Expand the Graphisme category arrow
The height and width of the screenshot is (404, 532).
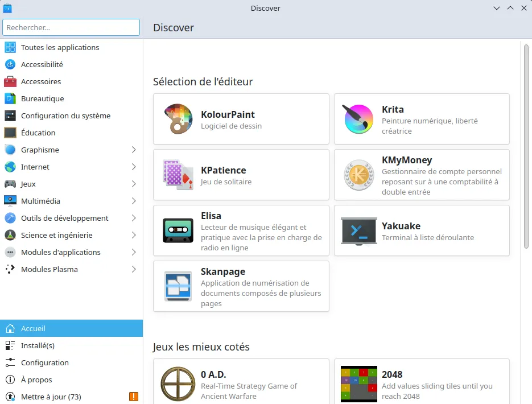point(134,150)
